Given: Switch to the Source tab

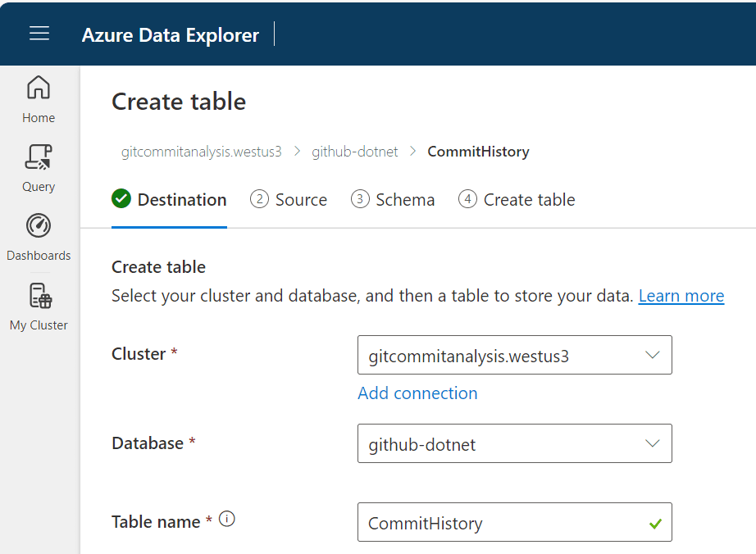Looking at the screenshot, I should pos(300,200).
